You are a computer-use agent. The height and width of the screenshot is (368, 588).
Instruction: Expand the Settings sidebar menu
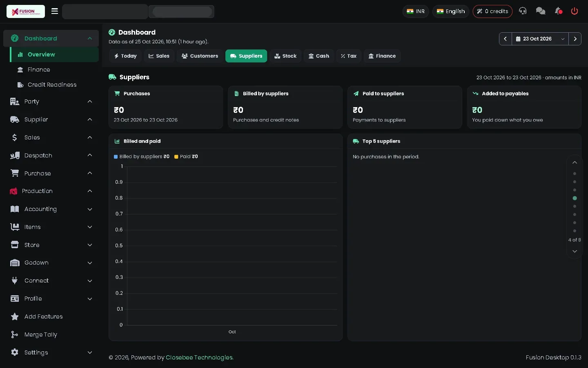pyautogui.click(x=51, y=352)
